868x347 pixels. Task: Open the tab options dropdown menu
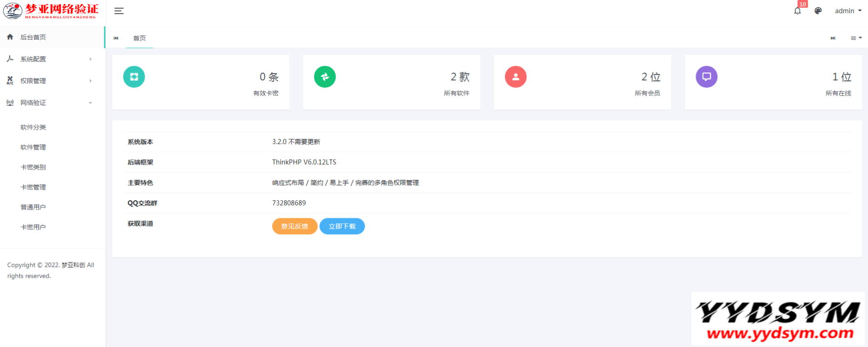pos(856,38)
